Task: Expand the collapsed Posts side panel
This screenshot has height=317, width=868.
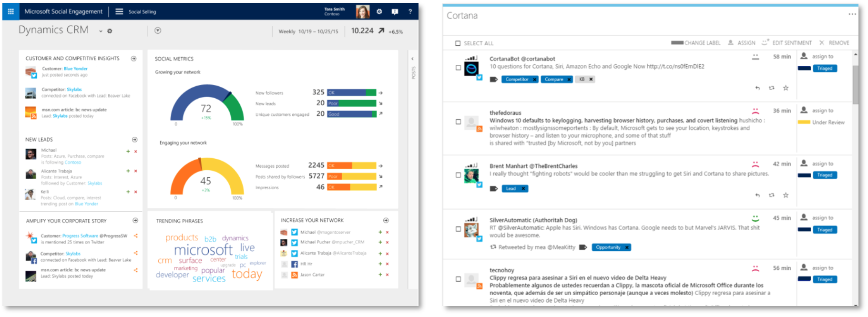Action: pyautogui.click(x=413, y=59)
